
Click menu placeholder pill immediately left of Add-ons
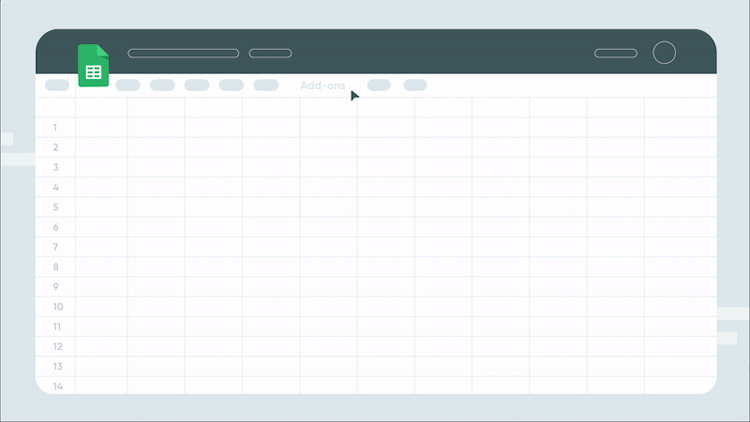pos(266,85)
